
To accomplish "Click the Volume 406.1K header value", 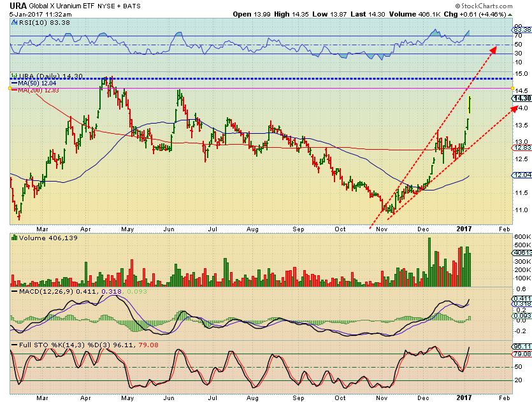I will 415,14.
